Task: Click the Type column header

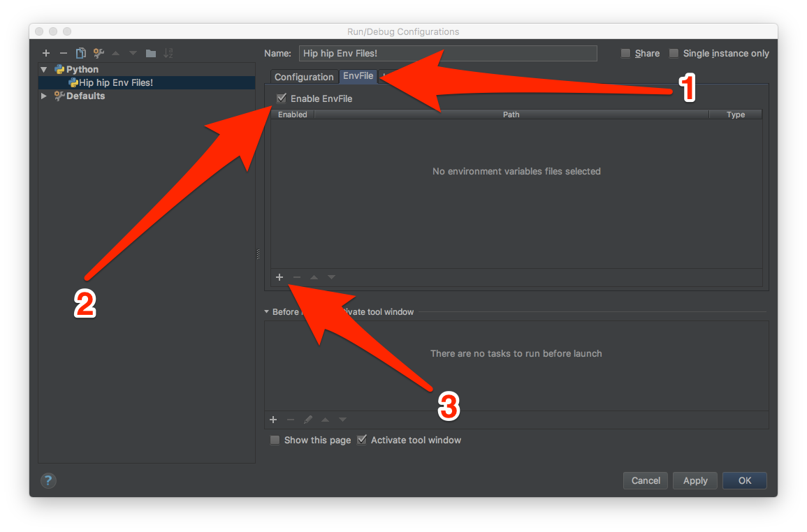Action: [x=736, y=114]
